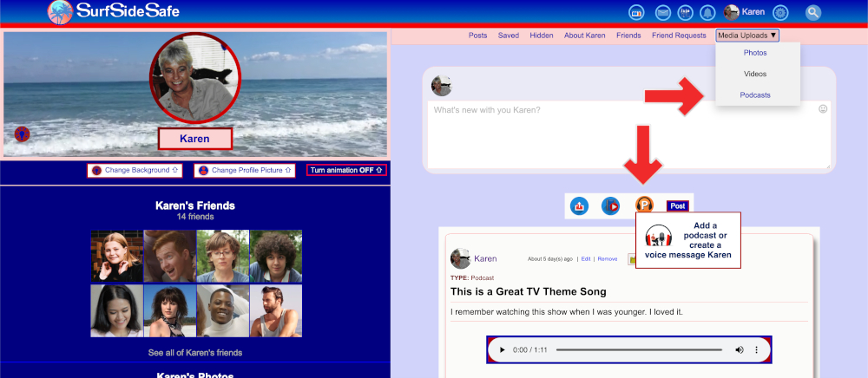Click the Karen's Friends heading
The image size is (868, 378).
pos(194,205)
